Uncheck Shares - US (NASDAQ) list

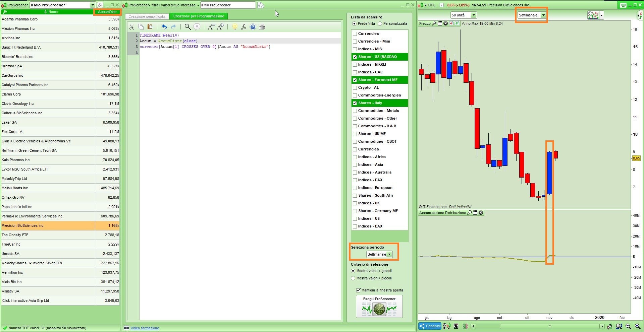click(x=355, y=57)
